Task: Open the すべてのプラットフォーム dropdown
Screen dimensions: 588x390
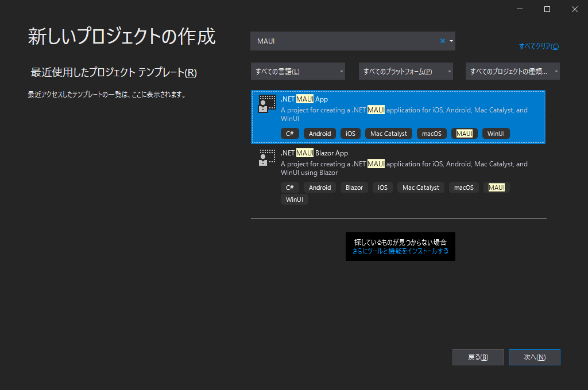Action: click(405, 71)
